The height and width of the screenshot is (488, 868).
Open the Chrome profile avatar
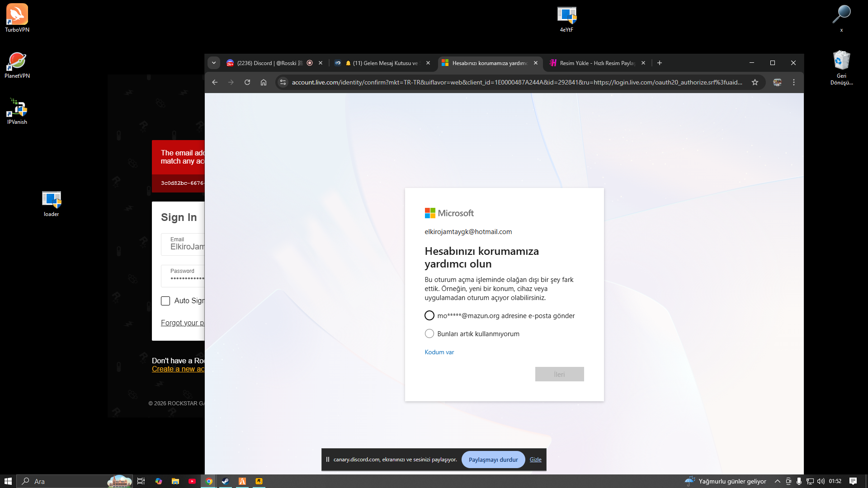click(x=778, y=82)
